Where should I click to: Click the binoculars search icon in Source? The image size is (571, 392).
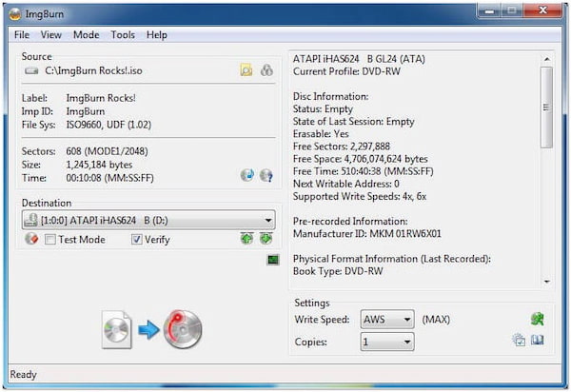[266, 69]
